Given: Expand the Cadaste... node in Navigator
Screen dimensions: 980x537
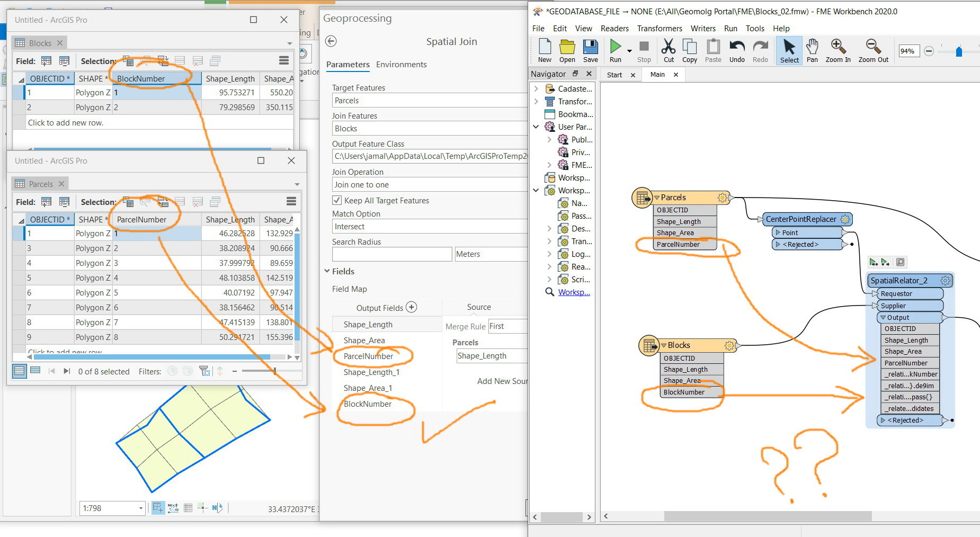Looking at the screenshot, I should (x=536, y=89).
